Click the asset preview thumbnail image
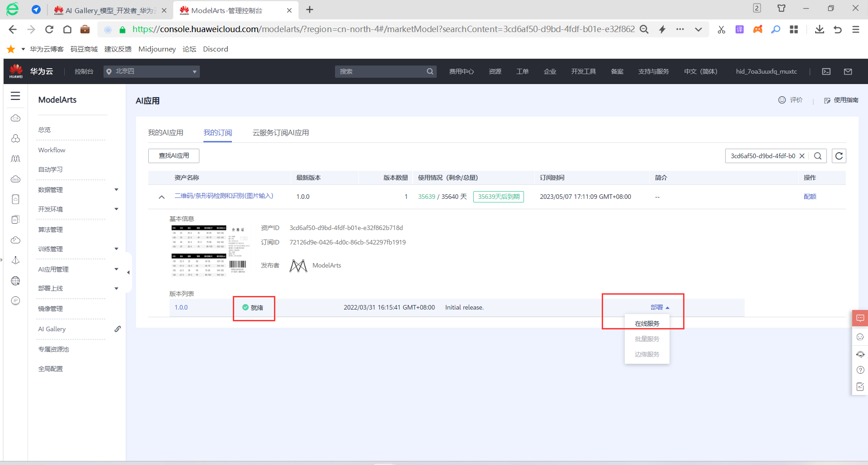 (211, 250)
